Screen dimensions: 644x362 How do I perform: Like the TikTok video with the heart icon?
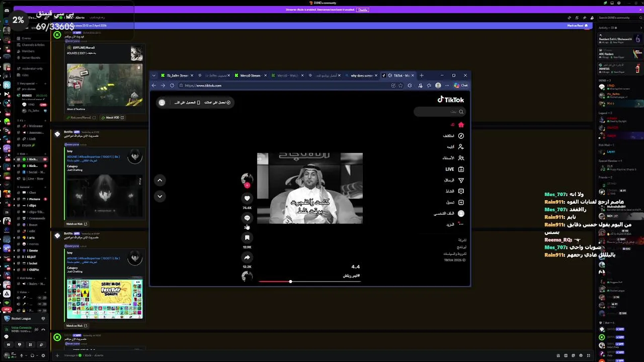tap(247, 198)
